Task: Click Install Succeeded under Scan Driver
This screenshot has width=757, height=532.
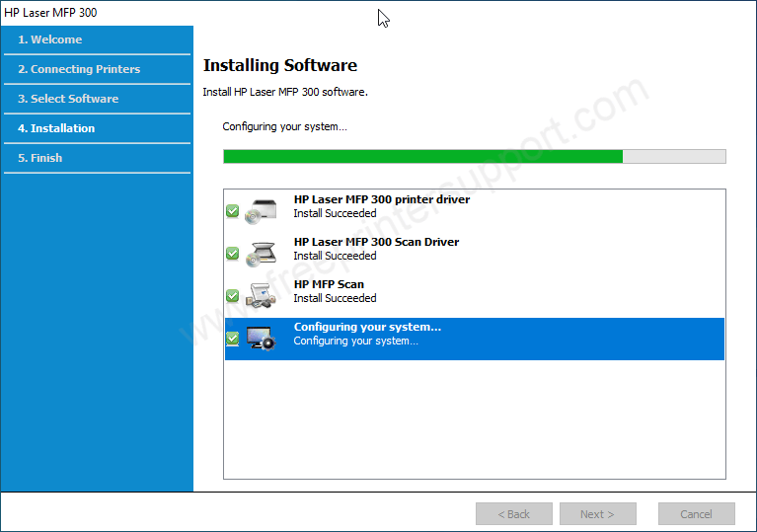Action: (x=335, y=256)
